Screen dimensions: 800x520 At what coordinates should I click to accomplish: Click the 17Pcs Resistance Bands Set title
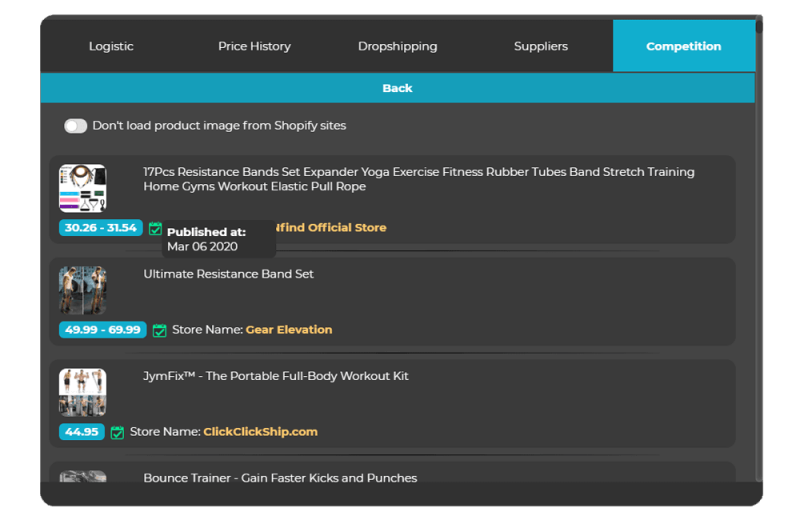click(x=419, y=179)
